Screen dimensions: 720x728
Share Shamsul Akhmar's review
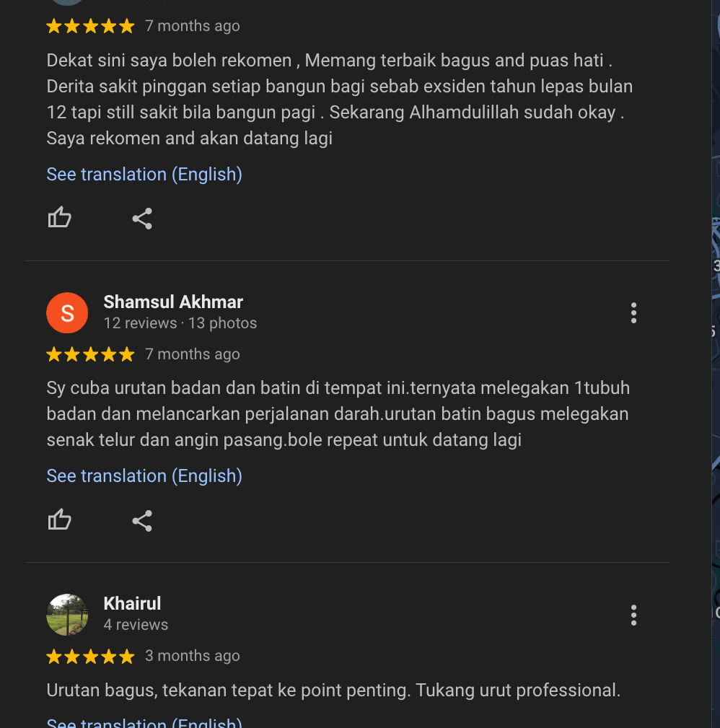[x=142, y=520]
